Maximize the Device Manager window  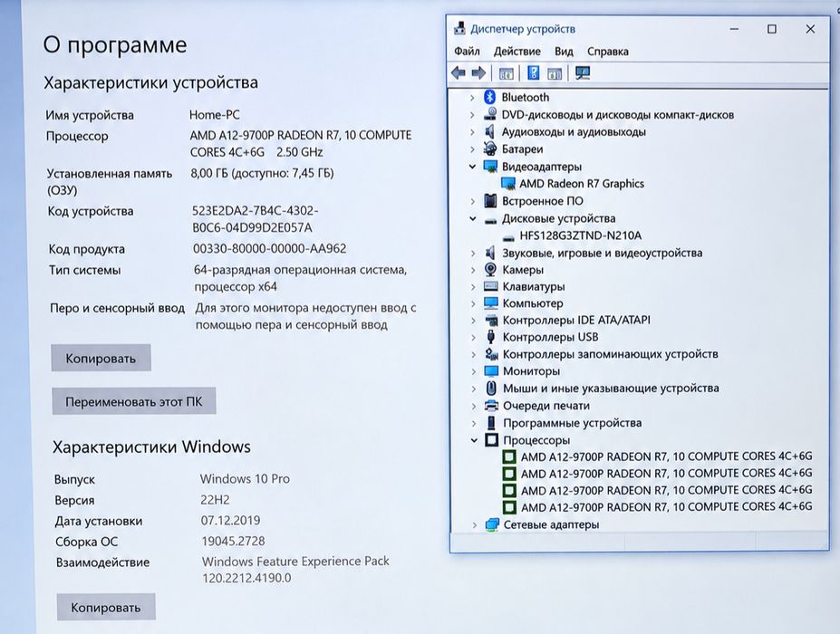(x=771, y=29)
